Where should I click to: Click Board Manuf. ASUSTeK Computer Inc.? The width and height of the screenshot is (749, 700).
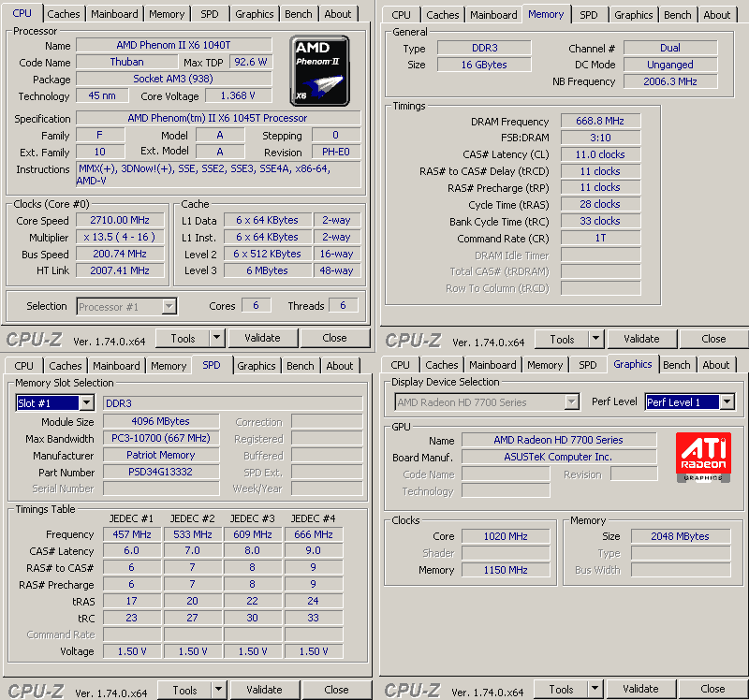click(x=559, y=457)
